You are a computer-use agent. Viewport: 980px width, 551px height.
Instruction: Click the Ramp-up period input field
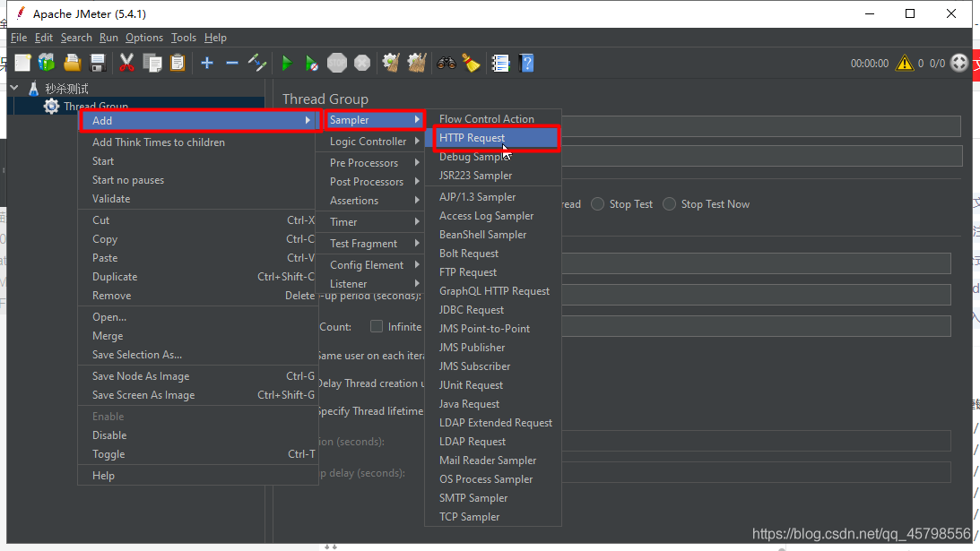[x=756, y=295]
